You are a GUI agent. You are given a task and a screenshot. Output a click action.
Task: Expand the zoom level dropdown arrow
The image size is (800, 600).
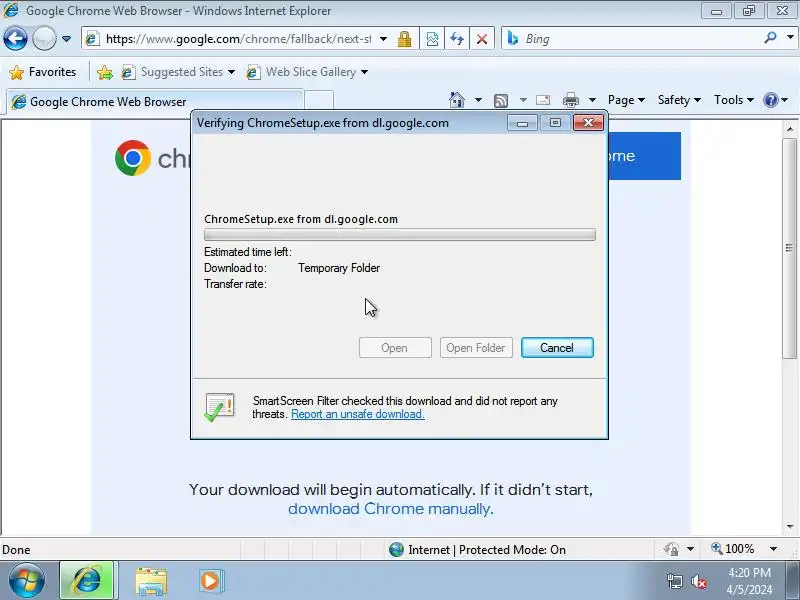pyautogui.click(x=773, y=549)
